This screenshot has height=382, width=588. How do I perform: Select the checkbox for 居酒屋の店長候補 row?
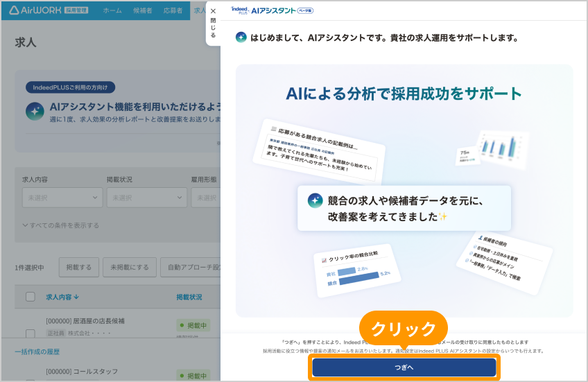point(31,333)
